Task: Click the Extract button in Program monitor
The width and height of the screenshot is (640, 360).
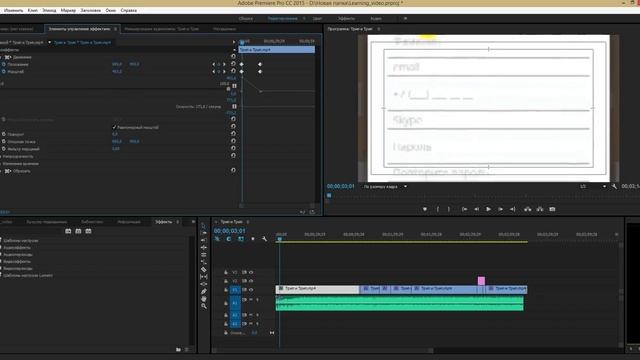Action: pyautogui.click(x=540, y=209)
